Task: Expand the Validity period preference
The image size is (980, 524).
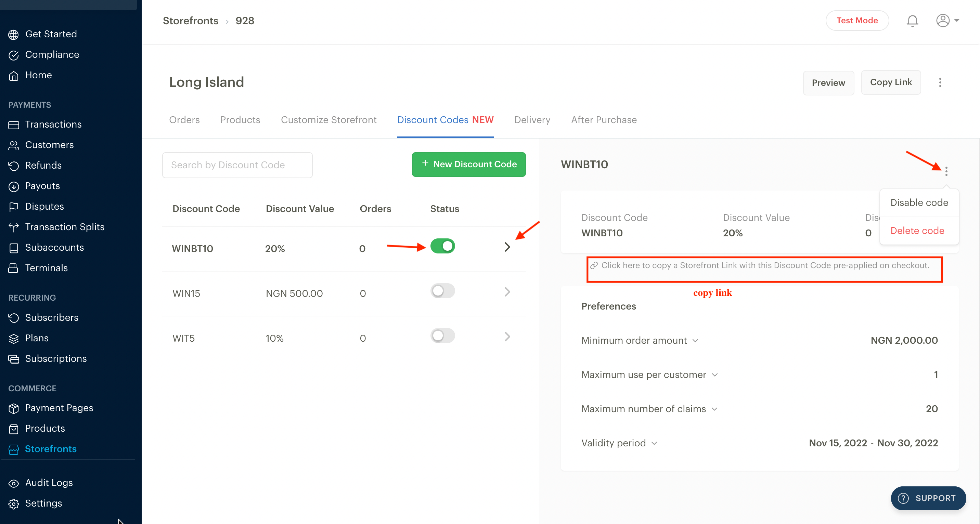Action: 657,443
